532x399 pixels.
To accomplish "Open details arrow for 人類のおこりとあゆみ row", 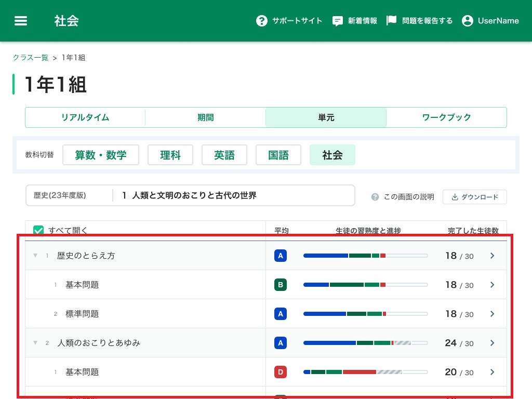I will 493,343.
